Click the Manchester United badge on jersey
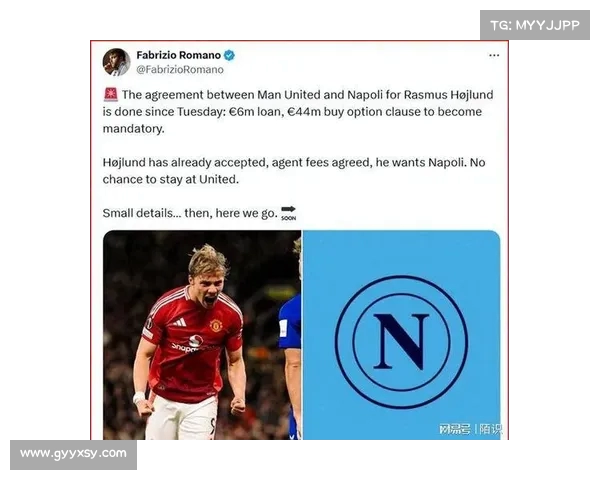 click(216, 326)
